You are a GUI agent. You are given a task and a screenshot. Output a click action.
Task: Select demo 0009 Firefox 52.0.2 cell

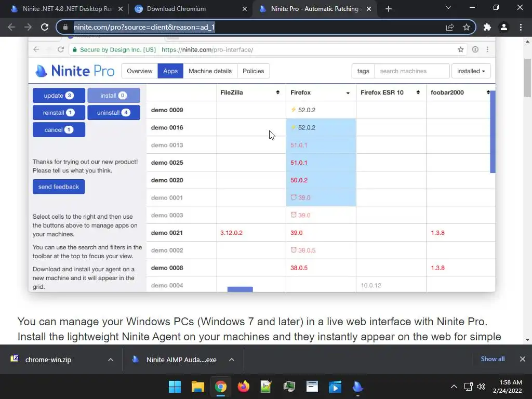[321, 110]
